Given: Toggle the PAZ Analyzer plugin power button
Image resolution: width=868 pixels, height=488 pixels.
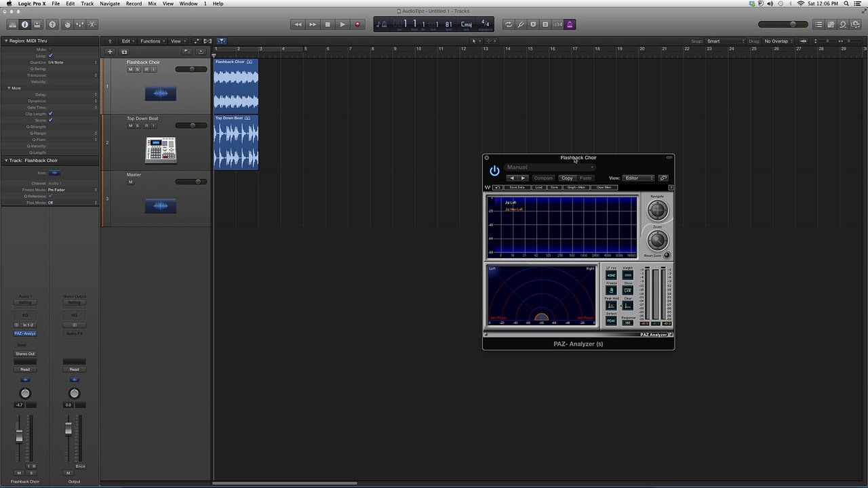Looking at the screenshot, I should coord(494,171).
